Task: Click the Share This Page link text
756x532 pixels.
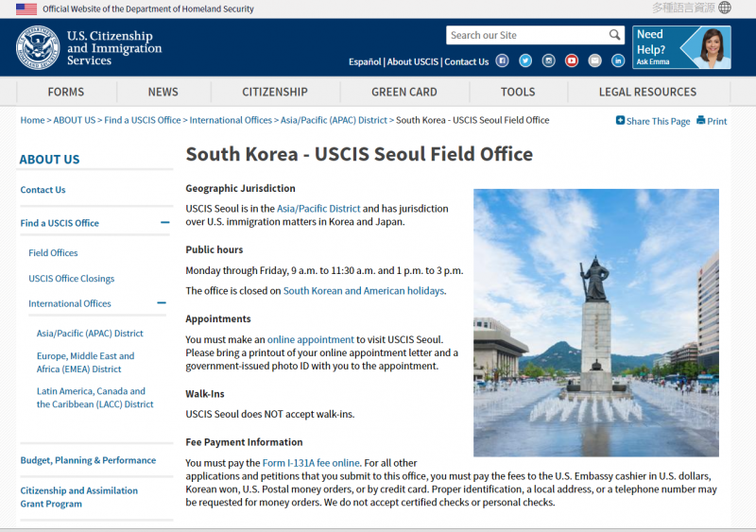Action: [658, 121]
